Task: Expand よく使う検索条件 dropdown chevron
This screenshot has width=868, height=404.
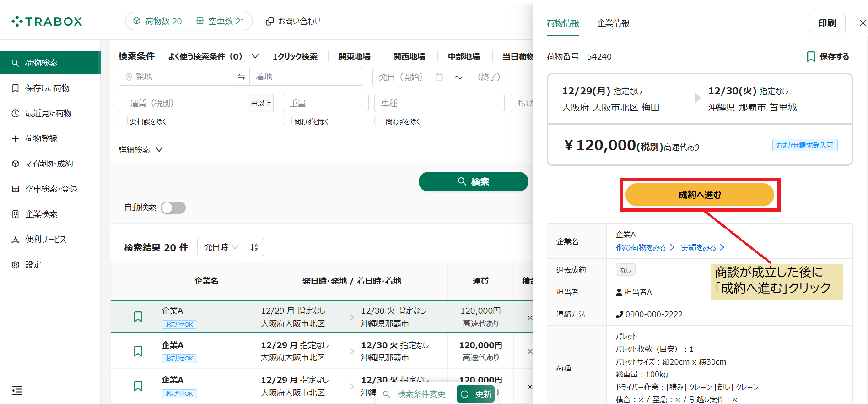Action: pos(255,56)
